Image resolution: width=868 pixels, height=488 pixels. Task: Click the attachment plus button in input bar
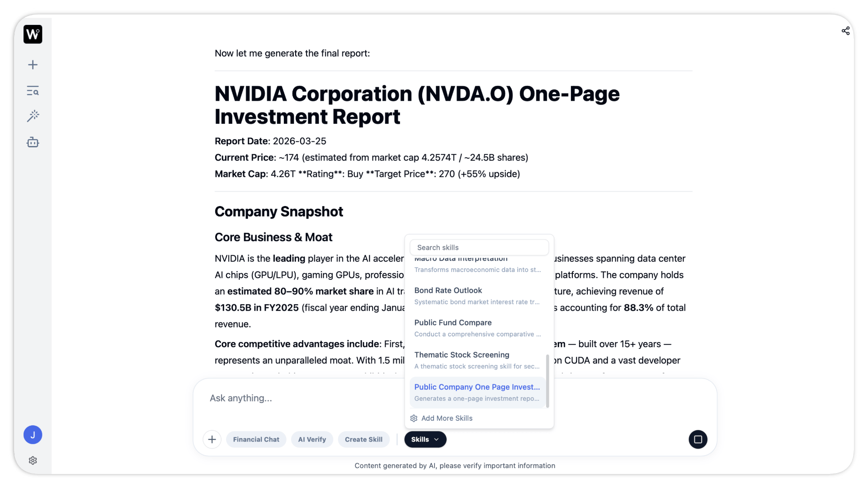coord(212,439)
